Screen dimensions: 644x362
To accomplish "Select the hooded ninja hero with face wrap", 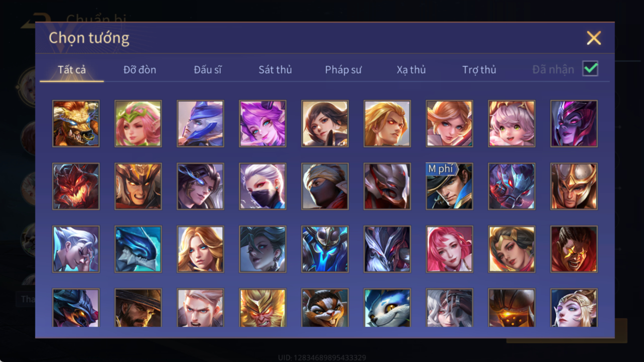I will (x=325, y=186).
